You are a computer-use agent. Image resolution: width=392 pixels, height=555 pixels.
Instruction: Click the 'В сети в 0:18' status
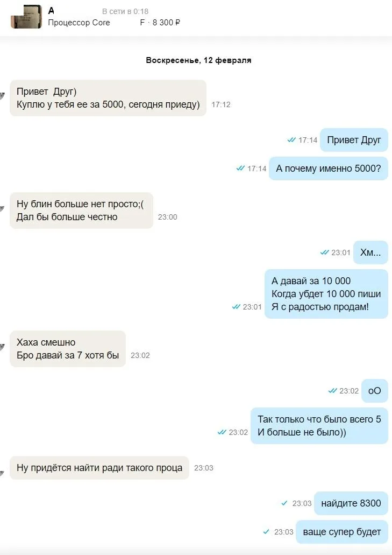point(125,11)
